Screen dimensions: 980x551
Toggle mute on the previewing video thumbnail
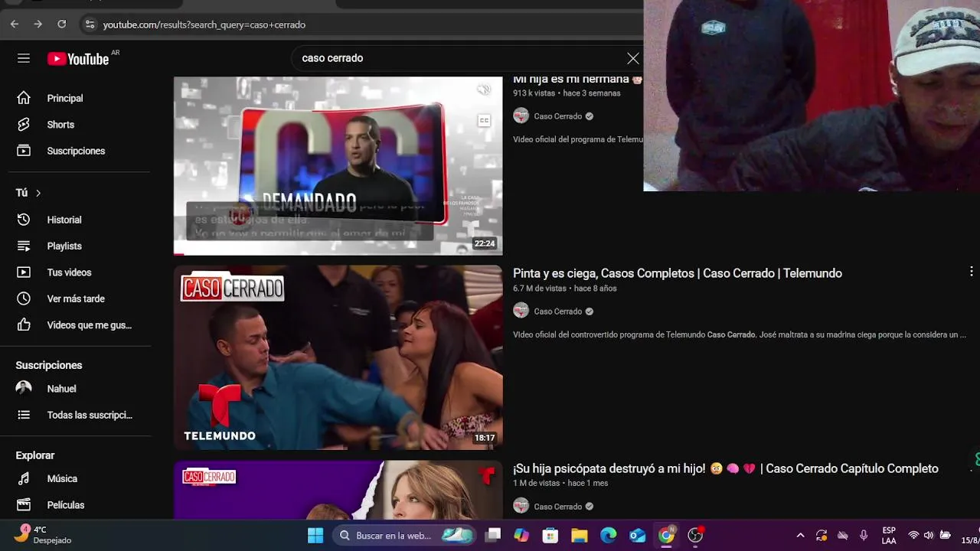pyautogui.click(x=484, y=90)
